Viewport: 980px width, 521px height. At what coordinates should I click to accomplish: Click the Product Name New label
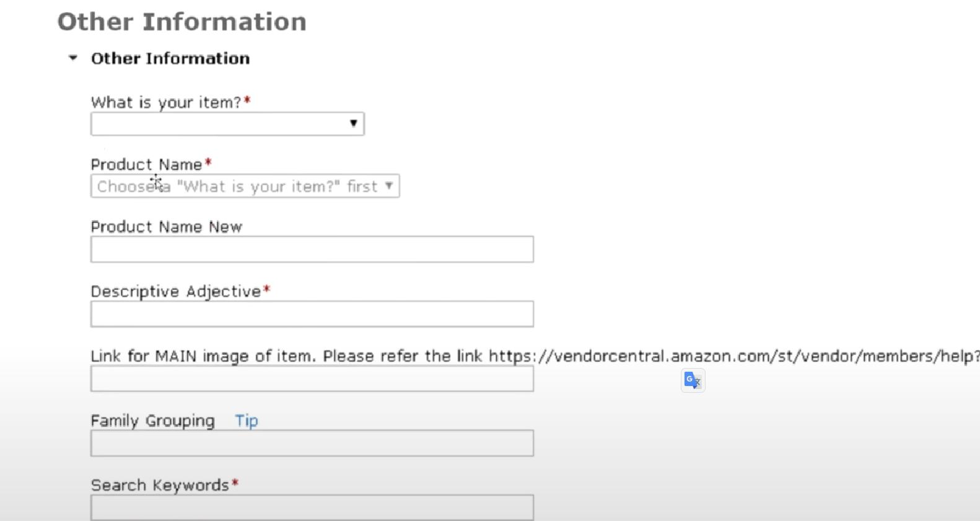coord(166,227)
